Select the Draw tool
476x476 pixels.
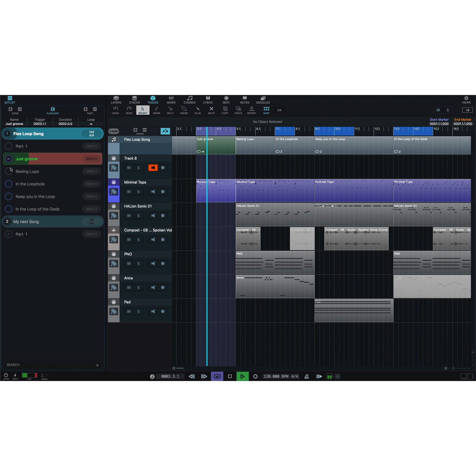(156, 110)
